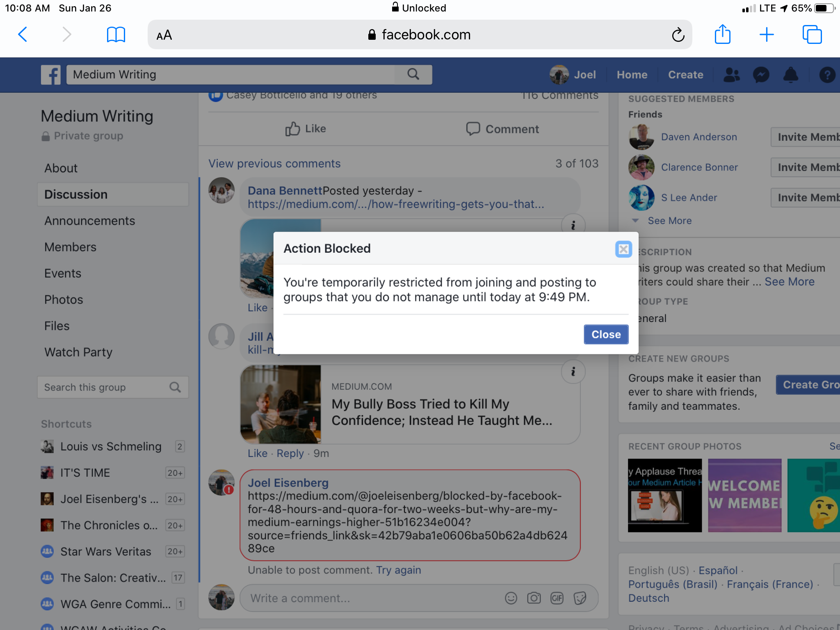Open Dana Bennett's medium.com freewriting link
Screen dimensions: 840x630
(396, 204)
